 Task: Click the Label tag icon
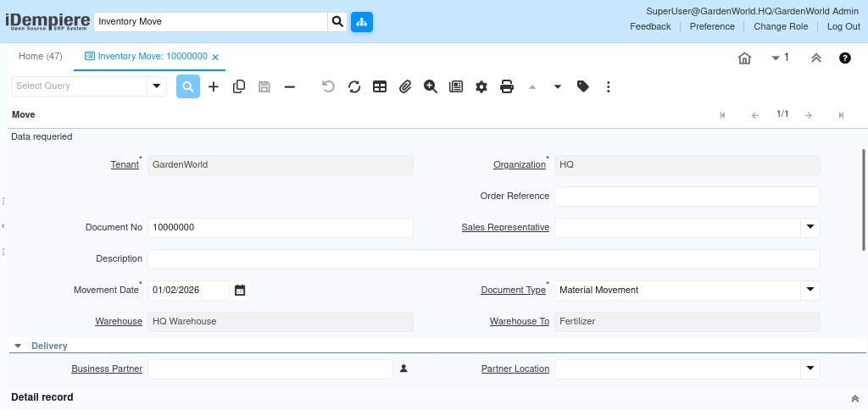coord(583,86)
